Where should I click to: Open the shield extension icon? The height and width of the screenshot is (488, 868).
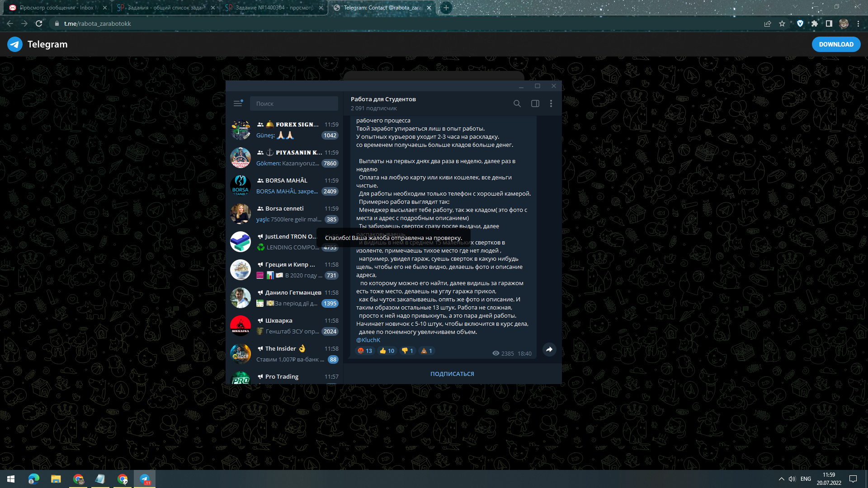800,23
